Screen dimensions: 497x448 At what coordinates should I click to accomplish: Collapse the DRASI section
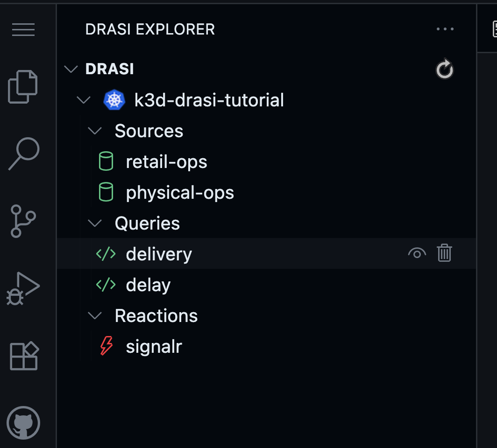point(71,69)
